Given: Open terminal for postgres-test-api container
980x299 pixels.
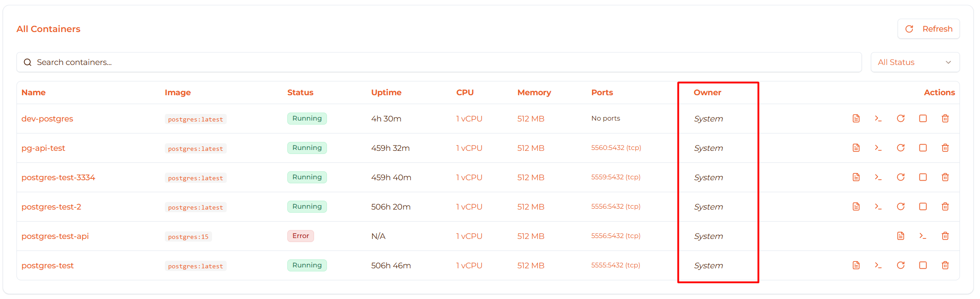Looking at the screenshot, I should click(923, 236).
